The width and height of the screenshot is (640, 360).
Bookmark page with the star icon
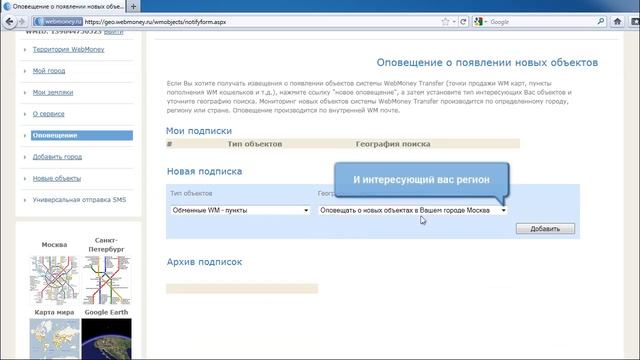pyautogui.click(x=445, y=22)
